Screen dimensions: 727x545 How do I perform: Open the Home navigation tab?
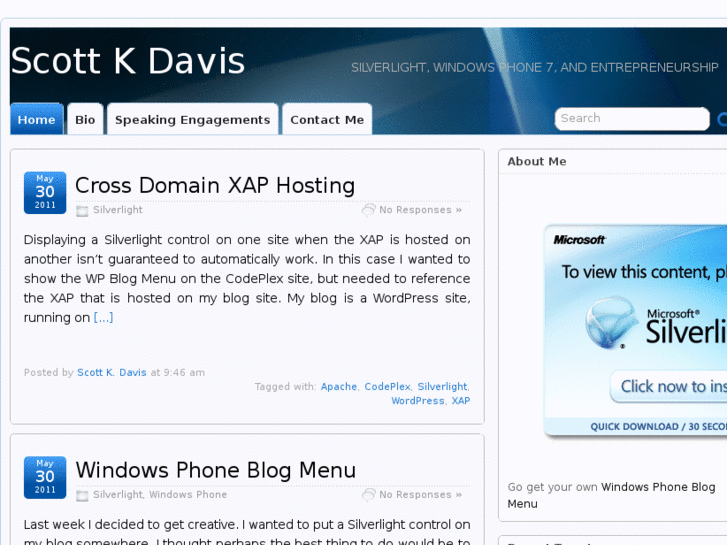[x=37, y=119]
